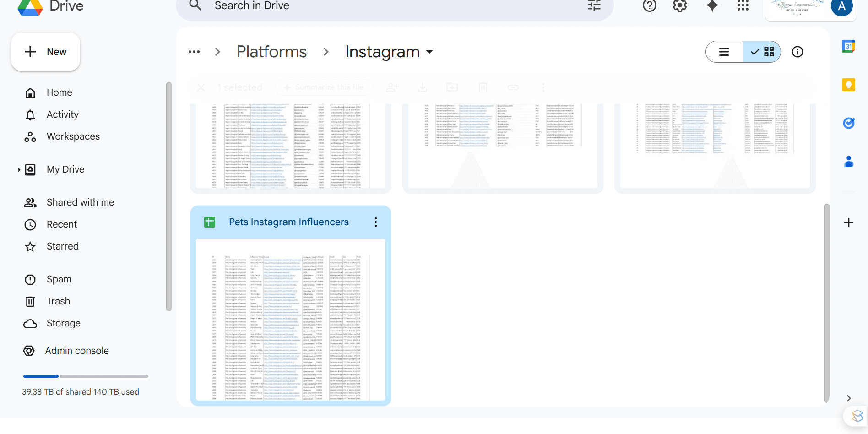Open the Help and support icon
The width and height of the screenshot is (868, 434).
(650, 5)
